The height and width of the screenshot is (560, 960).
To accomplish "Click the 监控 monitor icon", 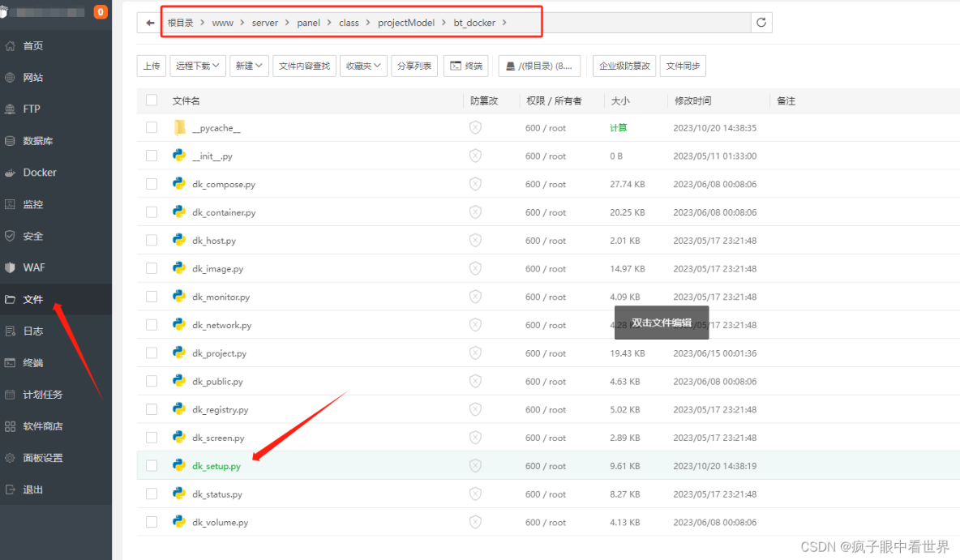I will coord(10,204).
